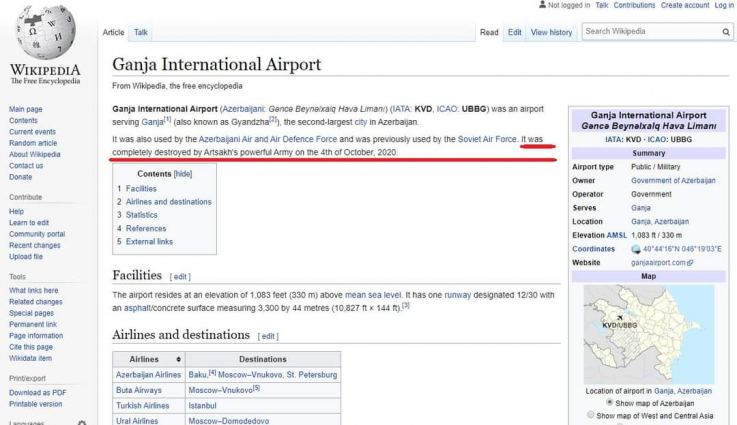Click Download as PDF
The image size is (737, 425).
tap(38, 393)
